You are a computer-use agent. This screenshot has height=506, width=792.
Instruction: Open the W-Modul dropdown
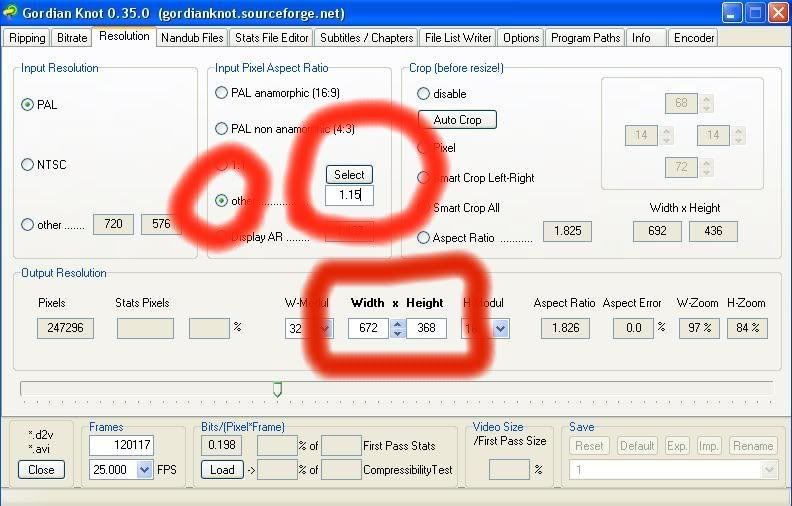coord(325,329)
